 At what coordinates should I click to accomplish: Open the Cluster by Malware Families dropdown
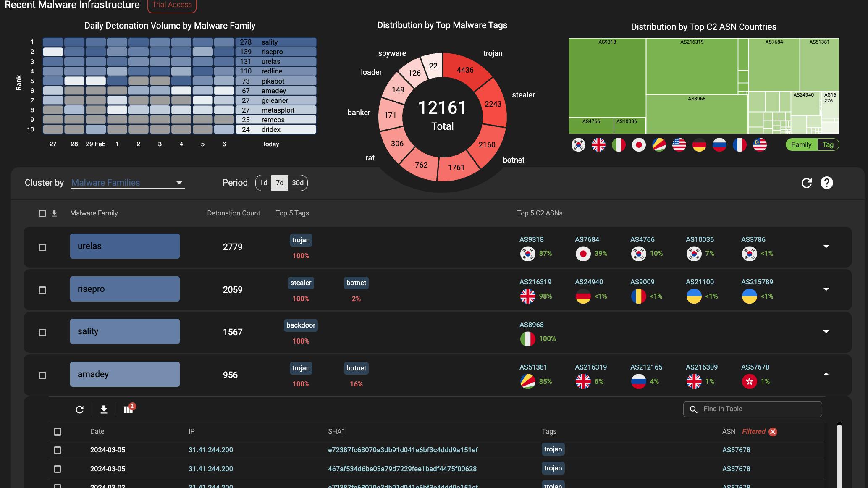tap(127, 182)
